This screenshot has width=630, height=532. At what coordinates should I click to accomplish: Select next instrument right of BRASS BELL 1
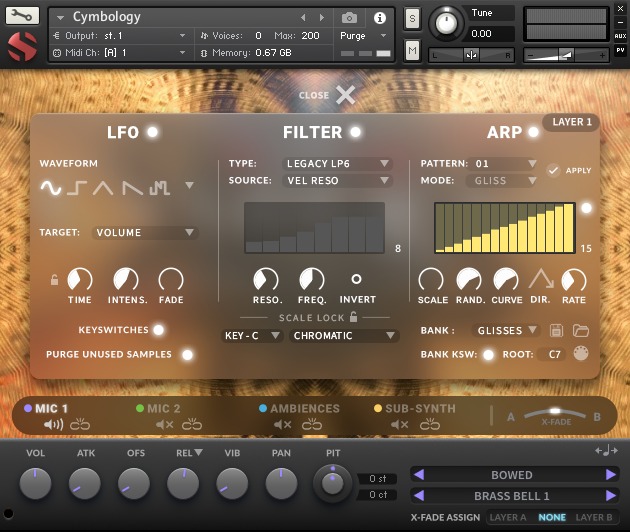(x=611, y=496)
